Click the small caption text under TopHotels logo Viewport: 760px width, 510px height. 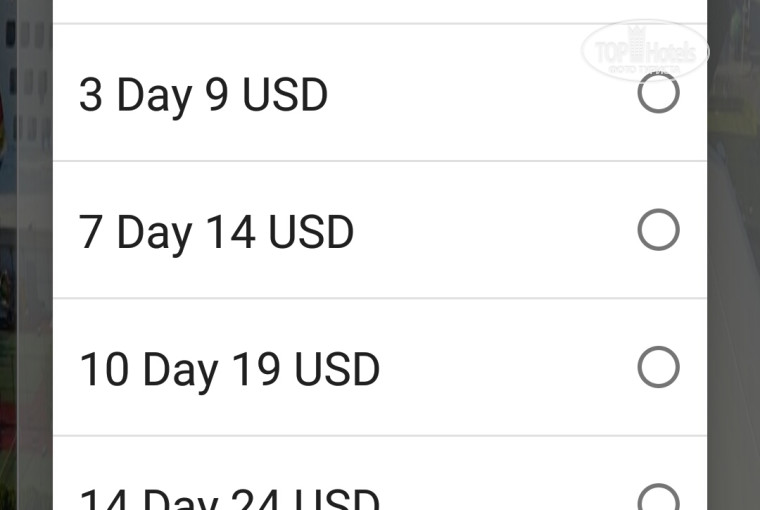pyautogui.click(x=644, y=69)
